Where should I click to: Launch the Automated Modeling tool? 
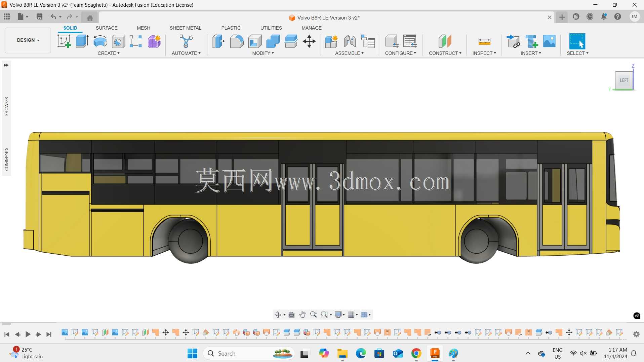tap(186, 41)
